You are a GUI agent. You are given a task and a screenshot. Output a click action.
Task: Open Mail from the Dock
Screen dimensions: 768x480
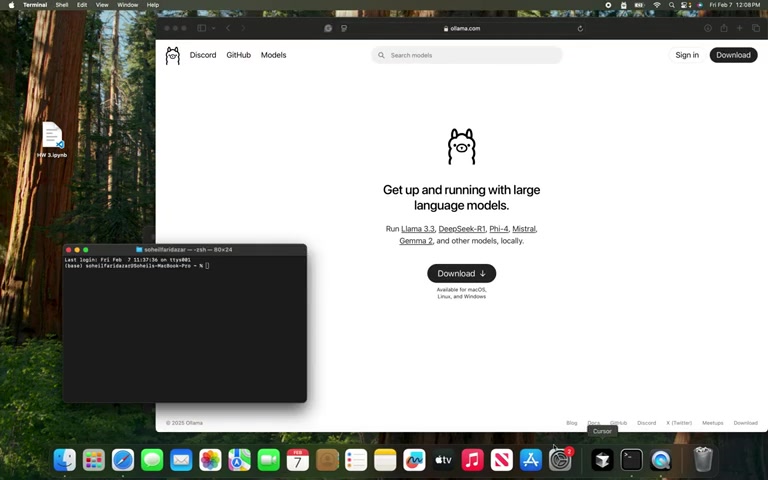[x=181, y=460]
